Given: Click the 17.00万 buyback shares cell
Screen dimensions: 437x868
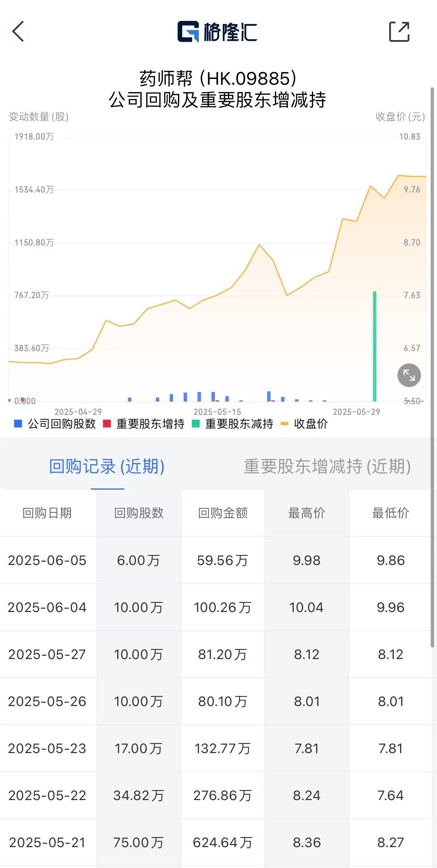Looking at the screenshot, I should (x=138, y=748).
